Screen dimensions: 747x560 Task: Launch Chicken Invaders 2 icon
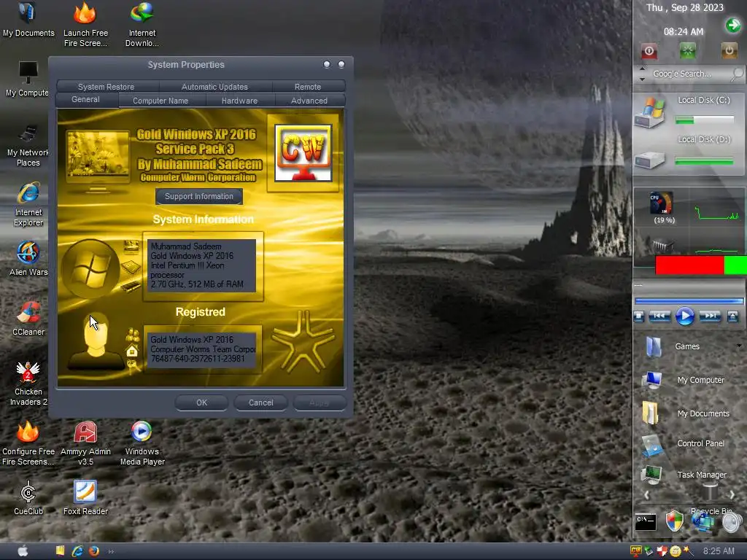click(x=28, y=384)
